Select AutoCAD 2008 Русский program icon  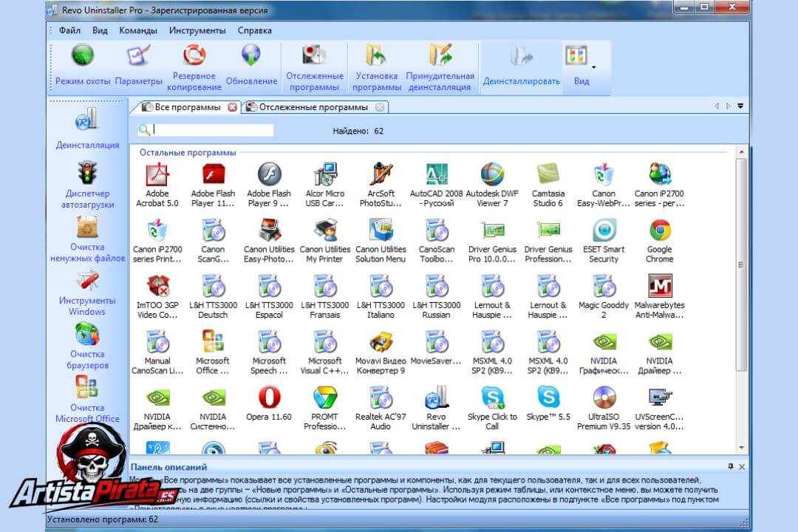pos(436,184)
